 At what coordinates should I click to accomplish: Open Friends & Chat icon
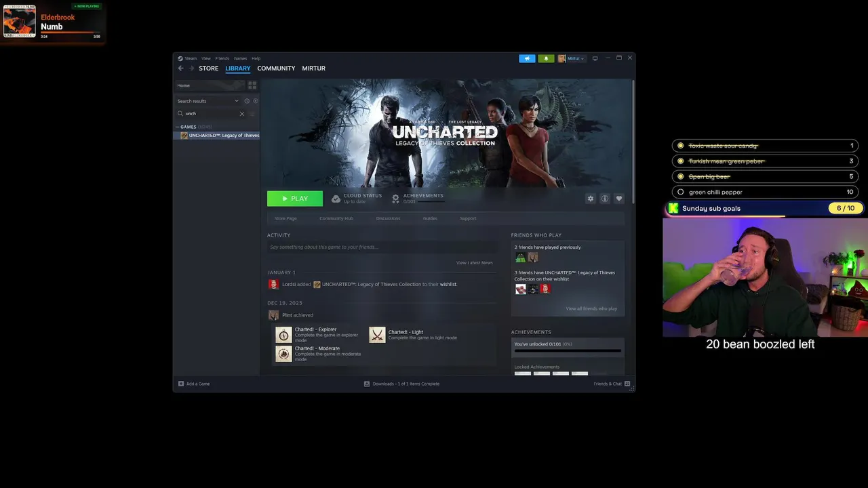[x=627, y=384]
